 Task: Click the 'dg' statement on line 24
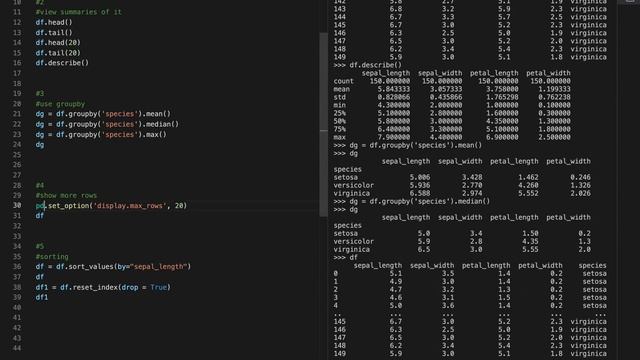[40, 144]
